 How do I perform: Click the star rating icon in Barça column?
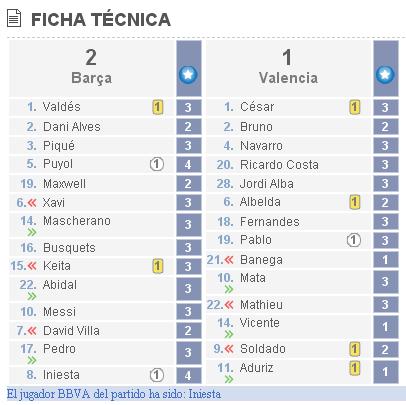(x=188, y=74)
